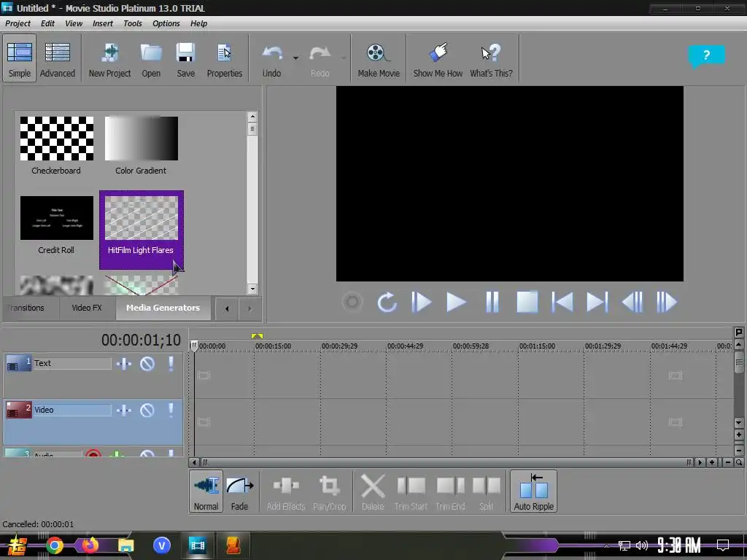Viewport: 747px width, 560px height.
Task: Open the blue help bubble icon
Action: point(706,55)
